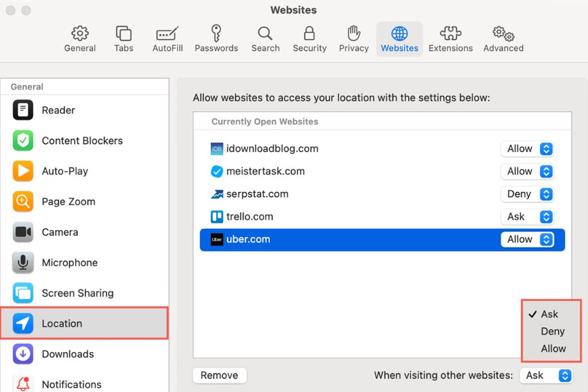Screen dimensions: 588x392
Task: Select the Content Blockers label
Action: pos(82,140)
